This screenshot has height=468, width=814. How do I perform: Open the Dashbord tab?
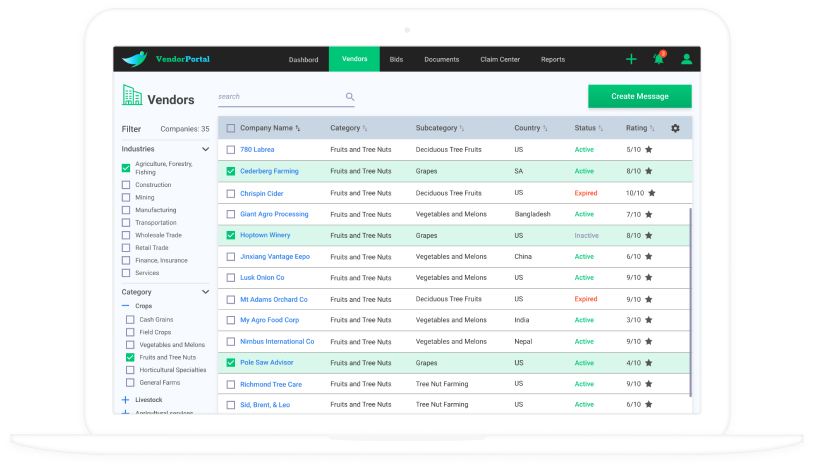[304, 60]
